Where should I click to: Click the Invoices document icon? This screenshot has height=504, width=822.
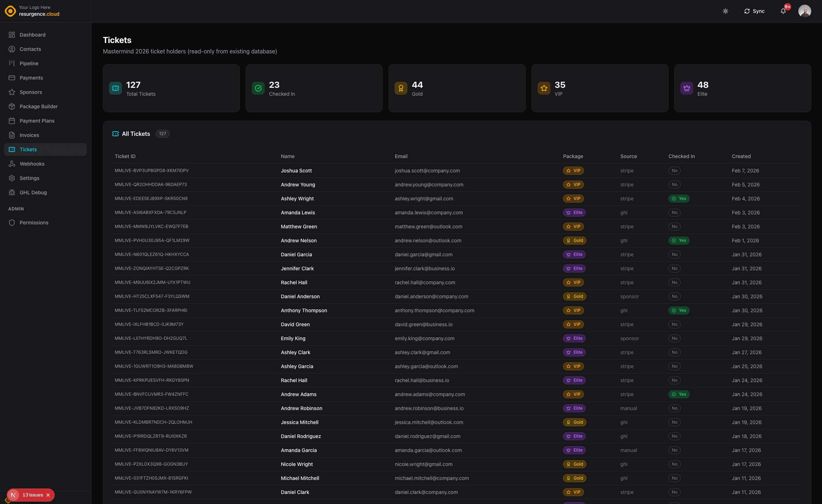[11, 135]
